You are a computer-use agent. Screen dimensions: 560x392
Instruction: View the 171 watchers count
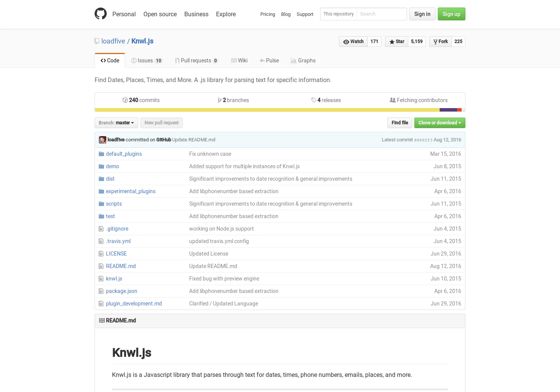coord(374,42)
